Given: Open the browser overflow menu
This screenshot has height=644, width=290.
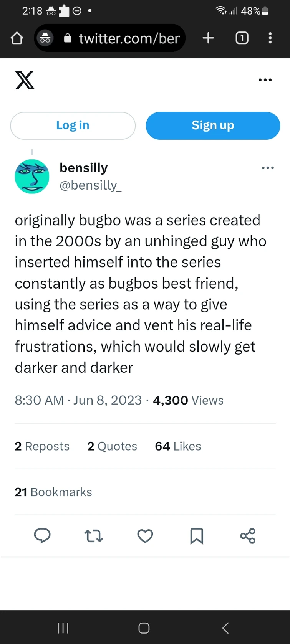Looking at the screenshot, I should 270,38.
